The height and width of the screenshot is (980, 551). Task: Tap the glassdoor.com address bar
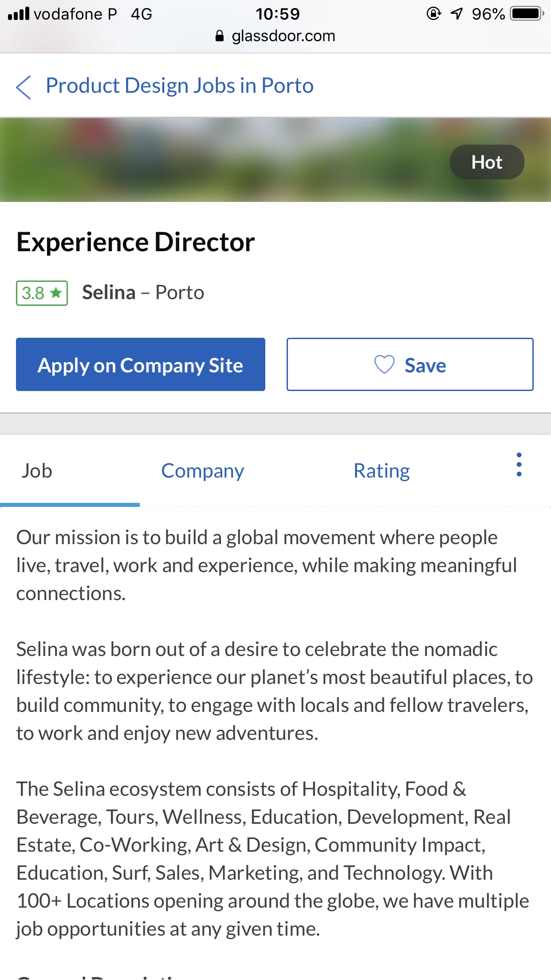283,36
